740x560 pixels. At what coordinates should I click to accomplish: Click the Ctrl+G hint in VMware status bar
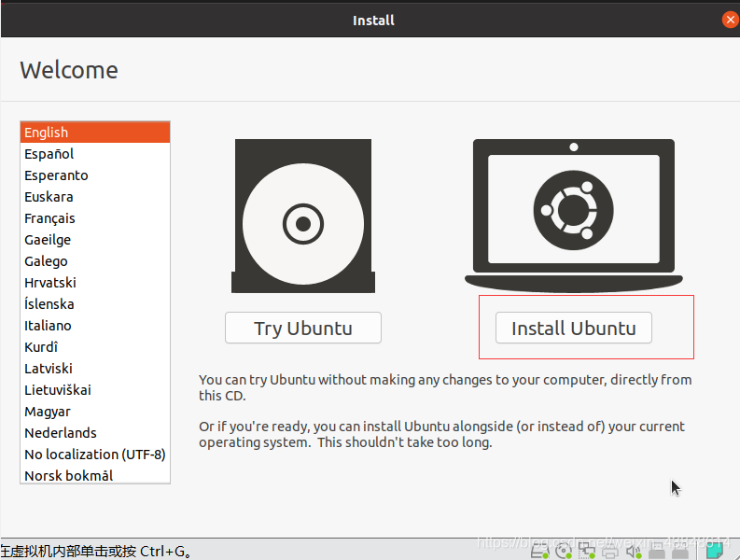coord(96,551)
